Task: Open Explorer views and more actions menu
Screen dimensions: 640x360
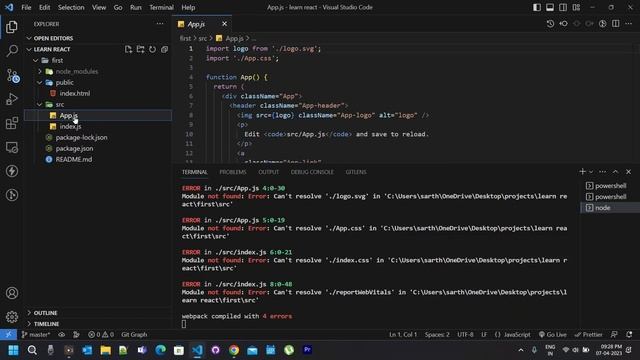Action: tap(160, 24)
